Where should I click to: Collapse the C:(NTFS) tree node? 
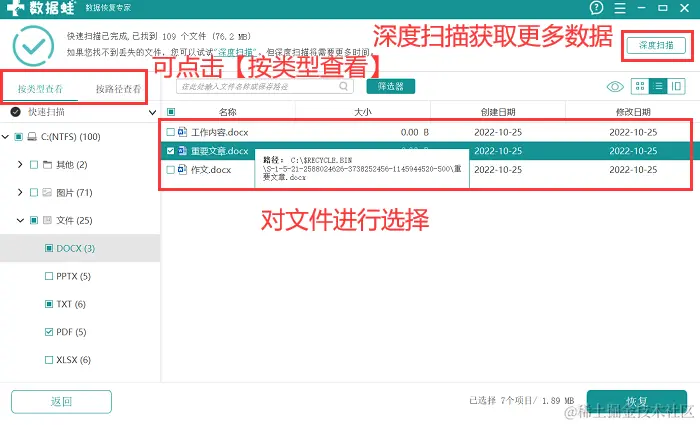[x=5, y=137]
